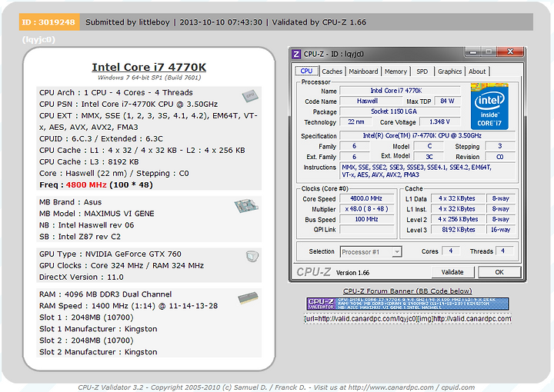554x392 pixels.
Task: Click the Validate button
Action: coord(452,272)
